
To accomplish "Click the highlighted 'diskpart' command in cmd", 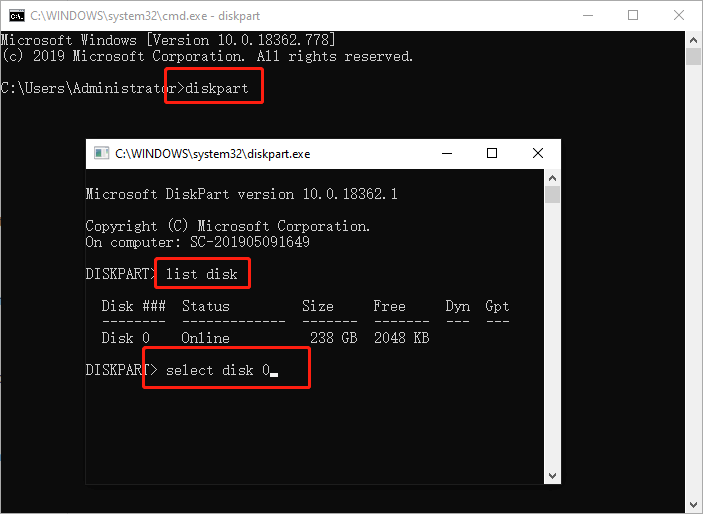I will (x=220, y=88).
